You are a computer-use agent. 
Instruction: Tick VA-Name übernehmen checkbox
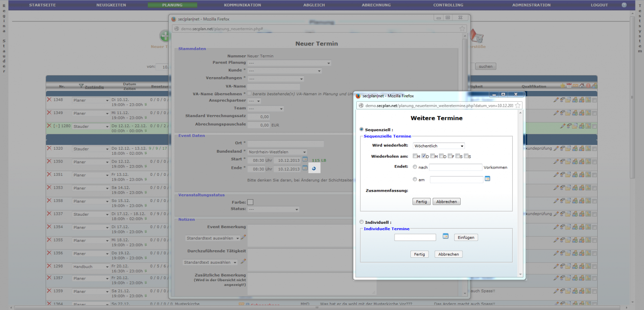click(x=249, y=93)
